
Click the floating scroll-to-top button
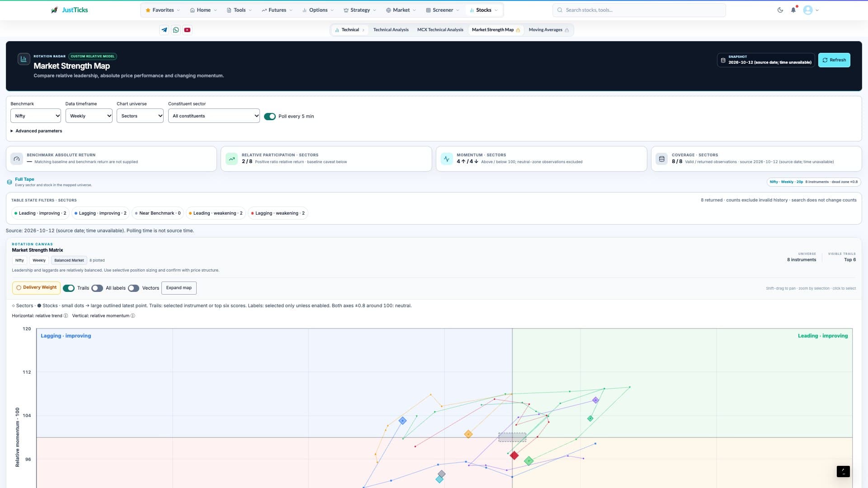click(843, 471)
